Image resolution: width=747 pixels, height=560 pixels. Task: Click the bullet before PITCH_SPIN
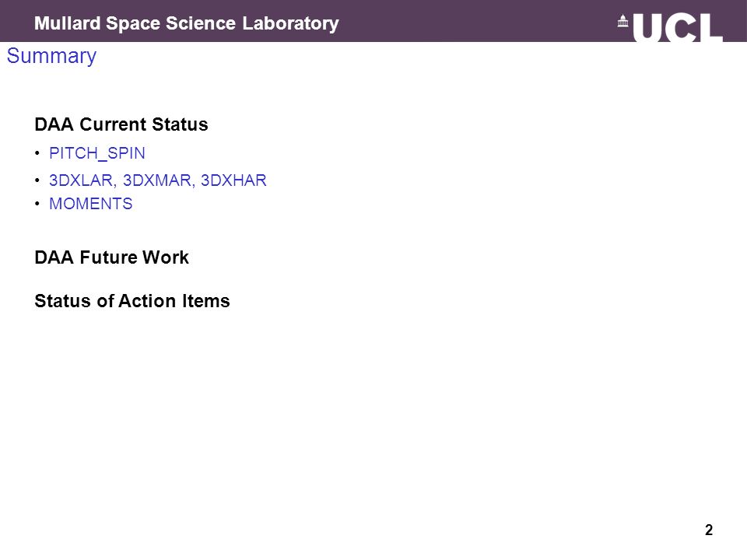[37, 153]
